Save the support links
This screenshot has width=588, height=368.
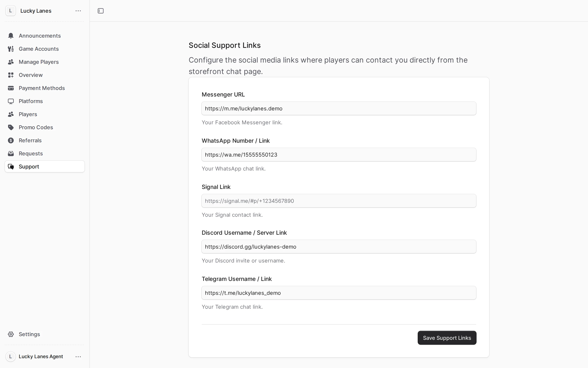pos(447,338)
